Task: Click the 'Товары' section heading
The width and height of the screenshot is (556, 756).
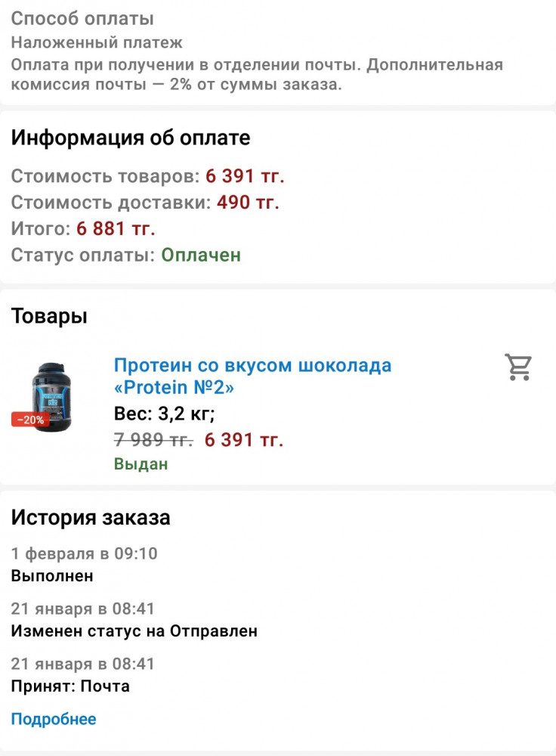Action: click(x=49, y=316)
